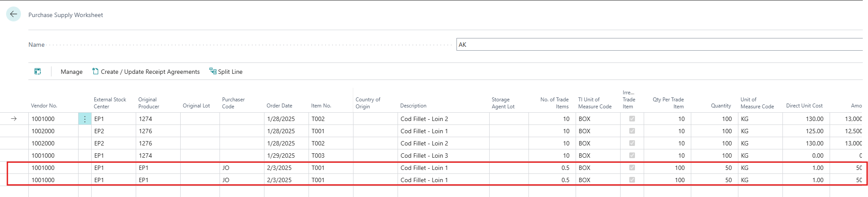Select Cod Fillet - Loin 3 description cell
Viewport: 868px width, 197px height.
pyautogui.click(x=424, y=156)
